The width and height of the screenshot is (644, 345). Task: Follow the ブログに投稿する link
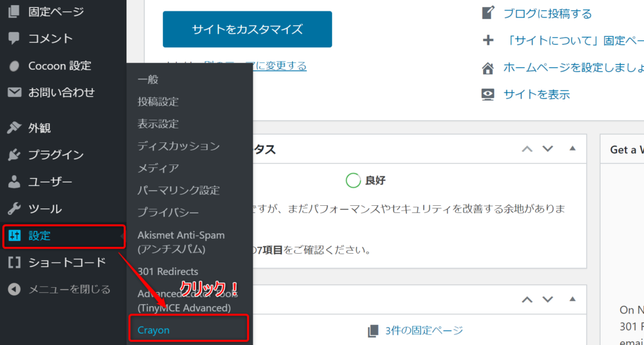[548, 14]
